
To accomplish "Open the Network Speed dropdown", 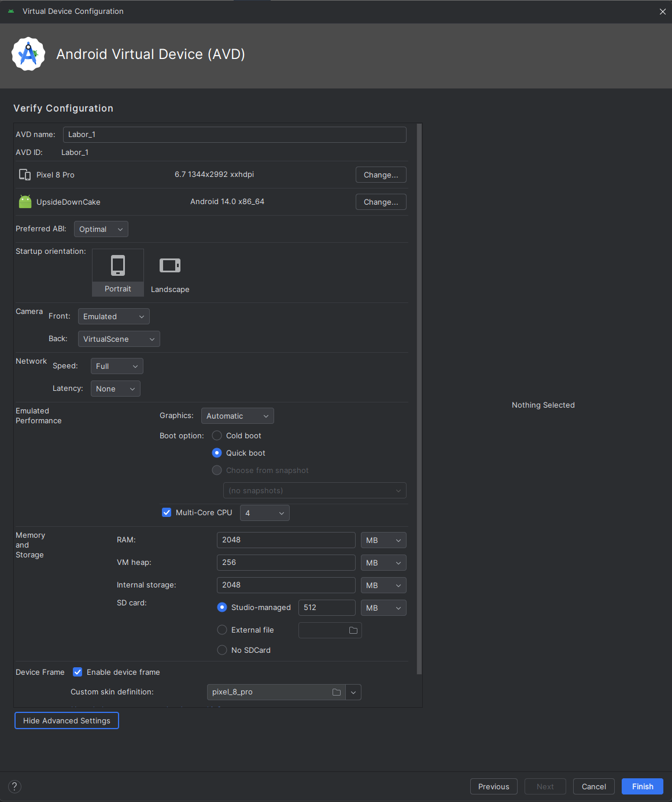I will (117, 366).
